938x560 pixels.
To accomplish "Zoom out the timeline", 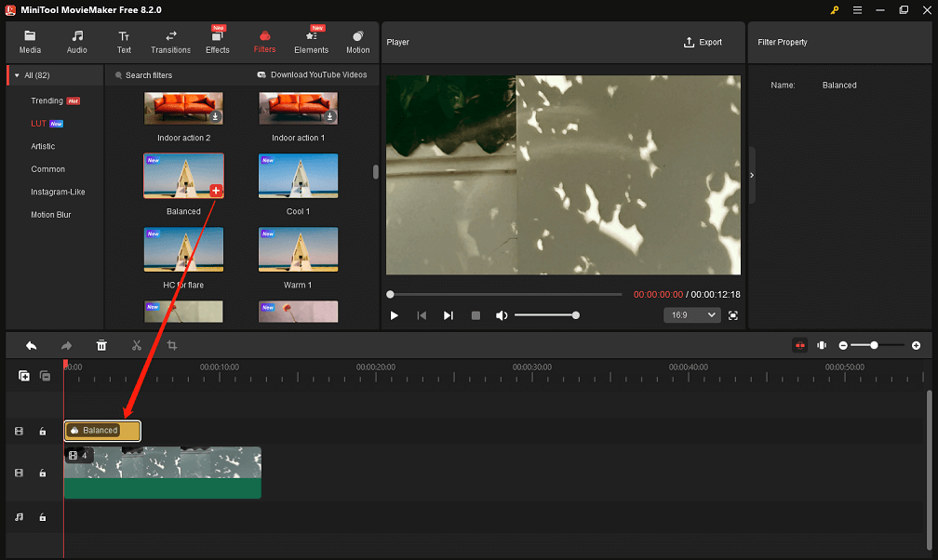I will pos(843,346).
